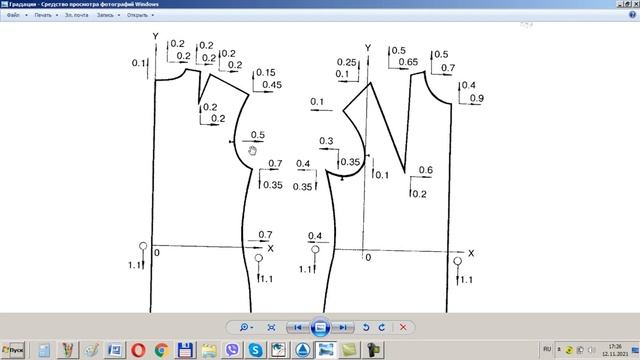The width and height of the screenshot is (640, 360).
Task: Open palm tree picture app taskbar icon
Action: point(279,350)
